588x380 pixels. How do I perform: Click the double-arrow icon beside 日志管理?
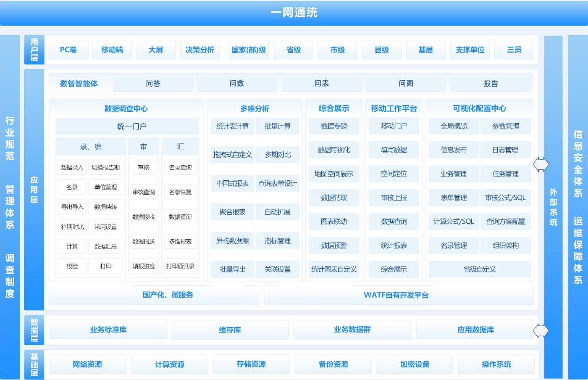point(541,164)
